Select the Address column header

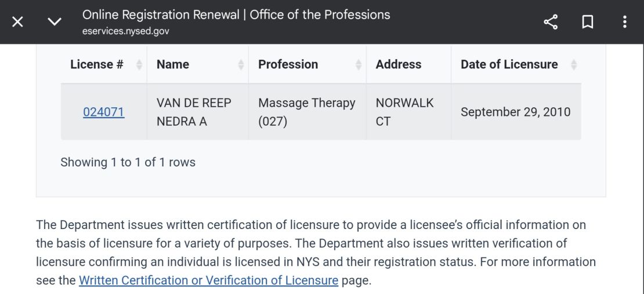tap(399, 64)
